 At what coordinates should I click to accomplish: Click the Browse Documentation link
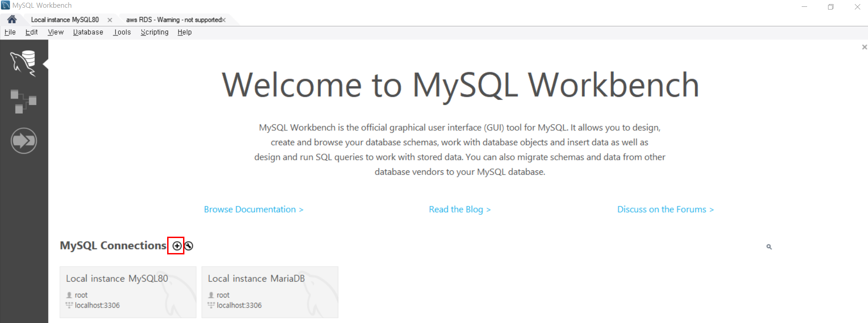pyautogui.click(x=253, y=209)
